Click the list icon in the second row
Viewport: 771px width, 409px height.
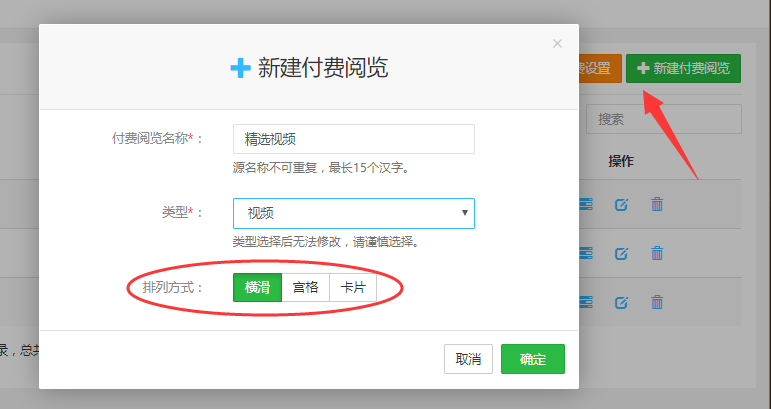[x=586, y=253]
